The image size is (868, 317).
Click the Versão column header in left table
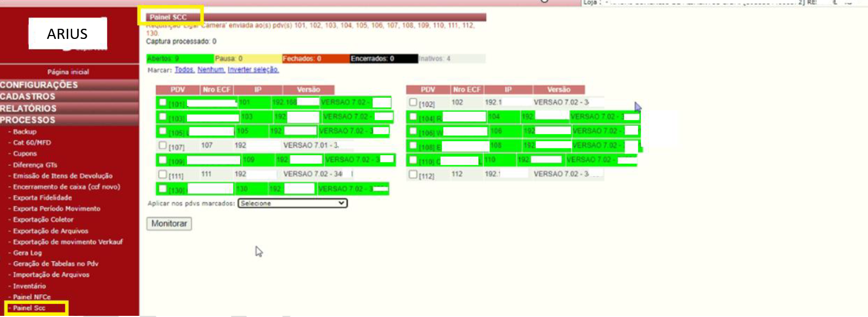pyautogui.click(x=308, y=90)
